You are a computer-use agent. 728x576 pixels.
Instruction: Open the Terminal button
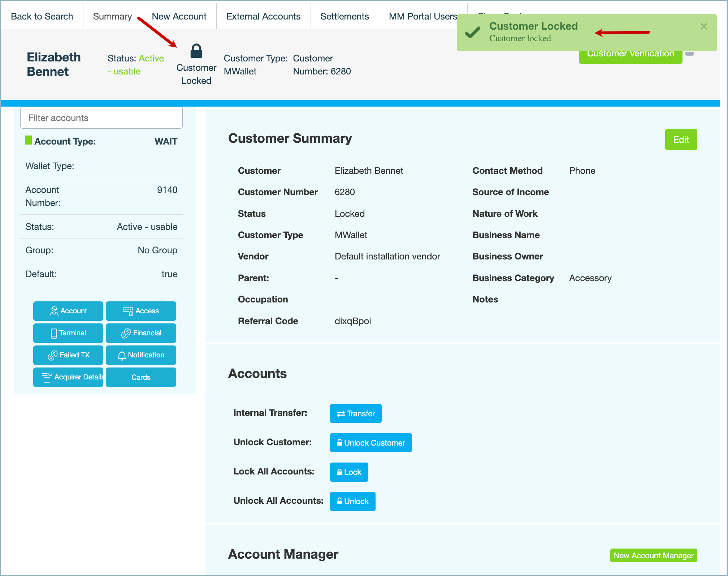(68, 333)
